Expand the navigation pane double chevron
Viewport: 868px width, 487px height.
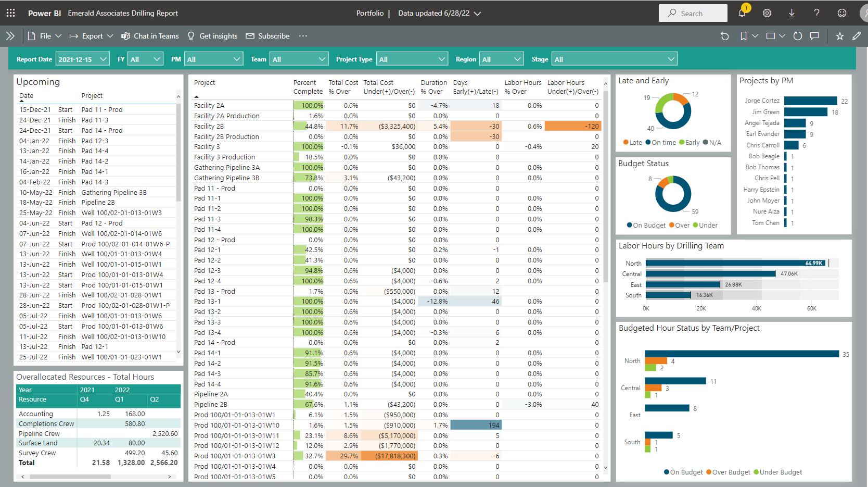pyautogui.click(x=10, y=36)
